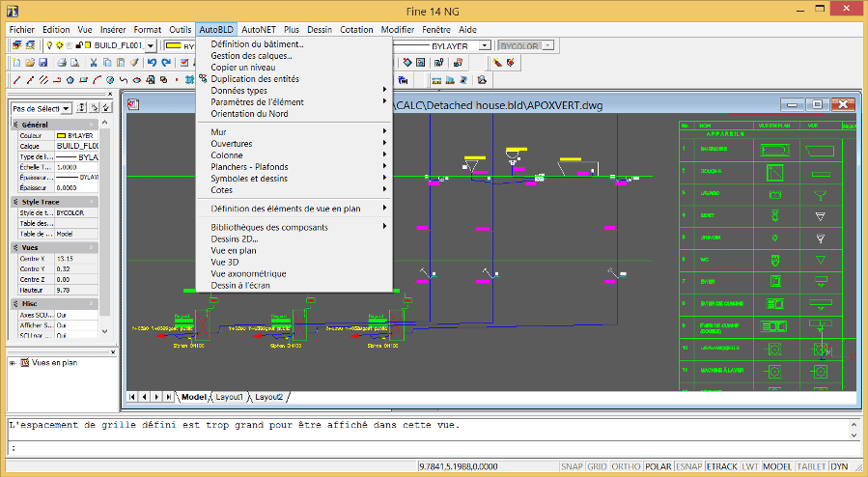This screenshot has width=868, height=477.
Task: Click the Paste clipboard icon
Action: pos(120,63)
